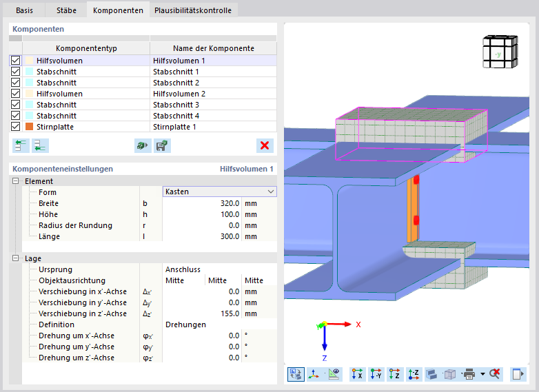
Task: Uncheck the Hilfsvolumen 1 checkbox
Action: point(15,61)
